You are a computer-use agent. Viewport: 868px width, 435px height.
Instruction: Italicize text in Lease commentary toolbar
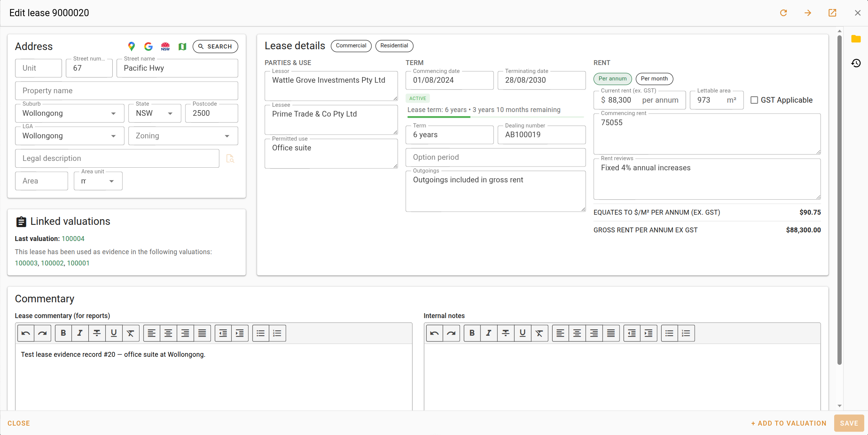pos(80,333)
